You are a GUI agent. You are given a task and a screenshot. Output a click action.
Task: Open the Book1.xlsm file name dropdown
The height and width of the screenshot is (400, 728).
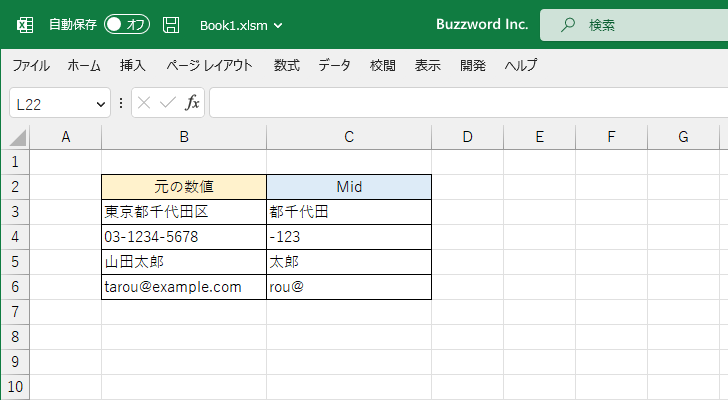point(241,24)
